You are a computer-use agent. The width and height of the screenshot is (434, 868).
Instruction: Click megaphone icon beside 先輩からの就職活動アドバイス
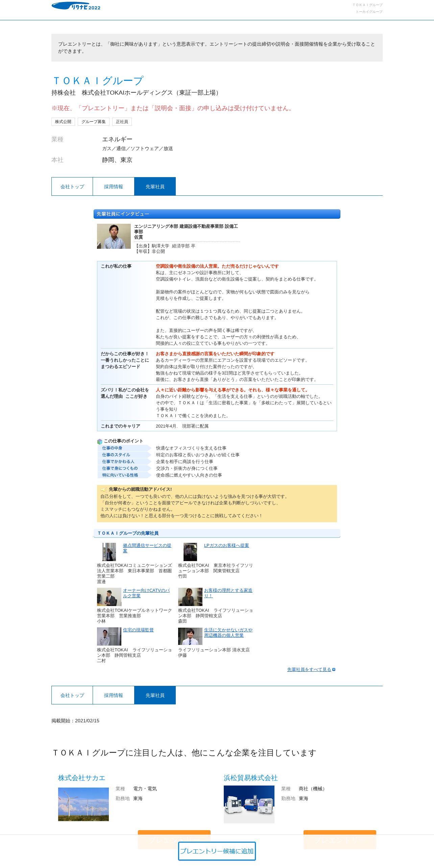104,489
